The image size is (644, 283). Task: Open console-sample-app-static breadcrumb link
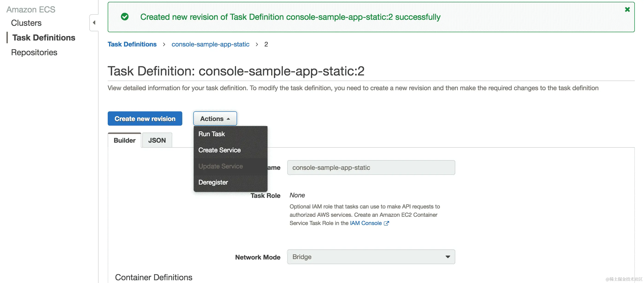[x=210, y=44]
